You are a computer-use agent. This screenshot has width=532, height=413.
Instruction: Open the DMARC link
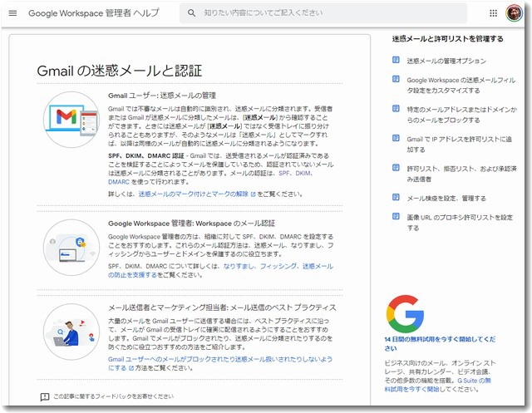(x=119, y=182)
